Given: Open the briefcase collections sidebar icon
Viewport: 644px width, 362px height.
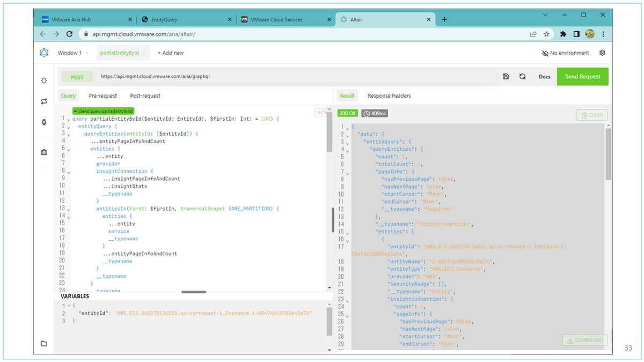Looking at the screenshot, I should pyautogui.click(x=44, y=152).
